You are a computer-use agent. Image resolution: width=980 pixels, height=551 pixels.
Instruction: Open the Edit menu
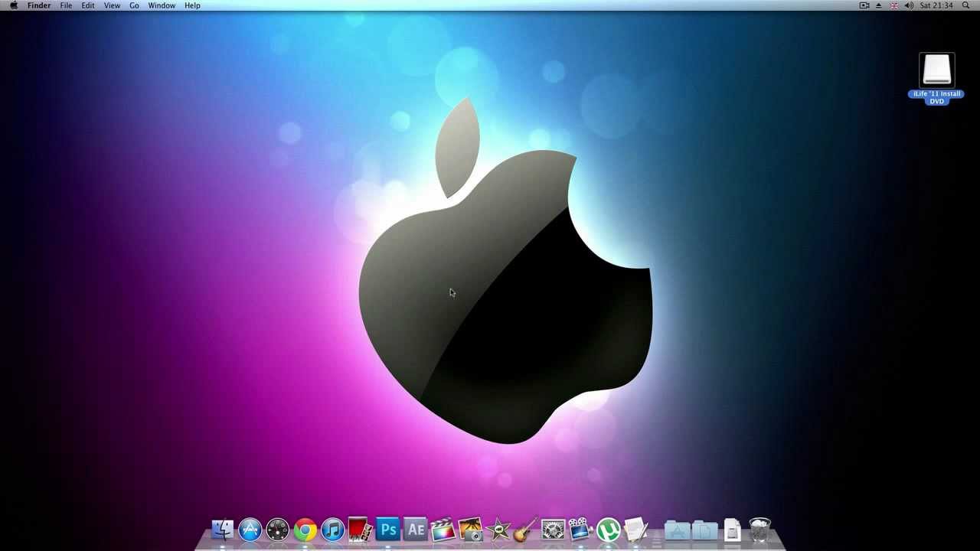click(x=88, y=5)
